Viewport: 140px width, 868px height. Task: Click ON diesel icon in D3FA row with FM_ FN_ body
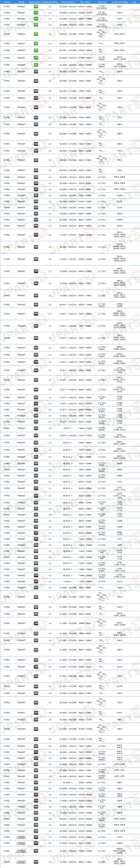tap(36, 91)
